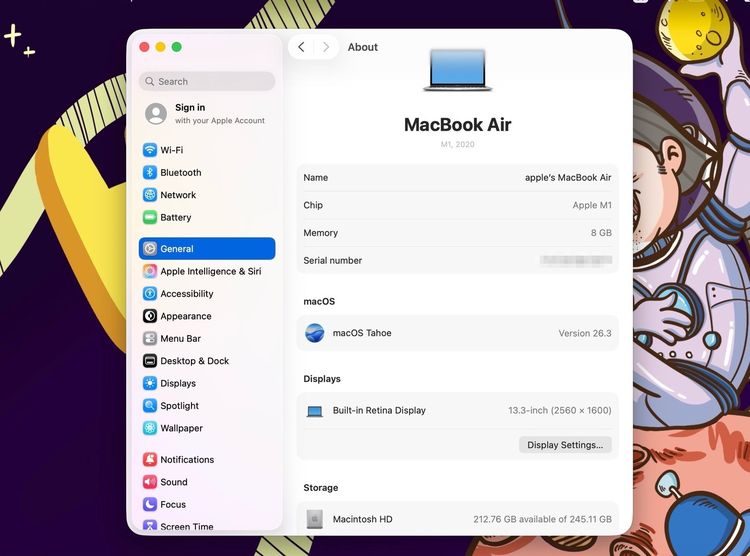750x556 pixels.
Task: Click the Search field in sidebar
Action: click(x=207, y=81)
